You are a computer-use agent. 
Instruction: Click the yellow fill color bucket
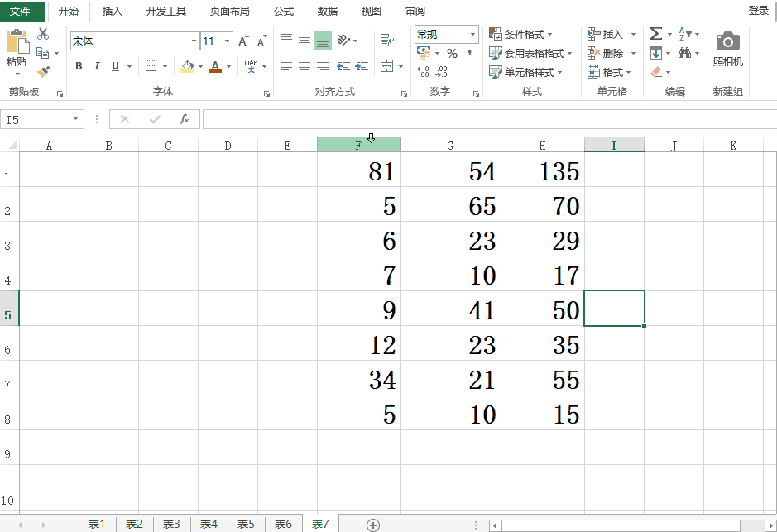tap(187, 66)
